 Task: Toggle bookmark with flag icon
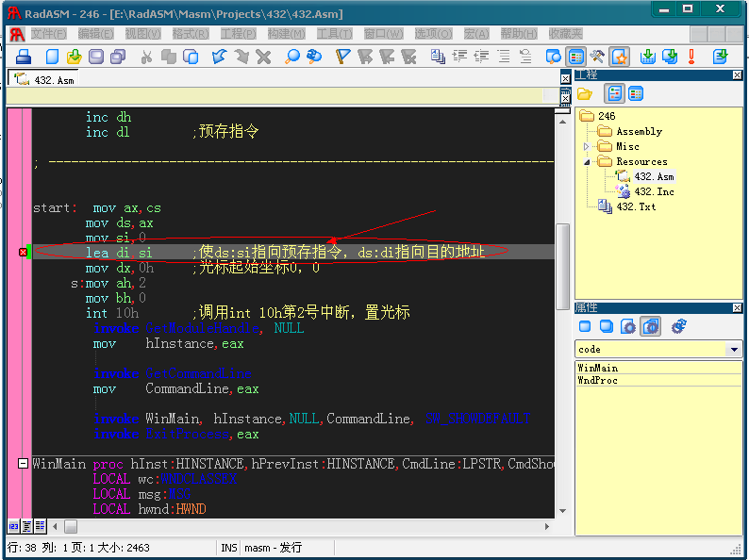[x=342, y=57]
